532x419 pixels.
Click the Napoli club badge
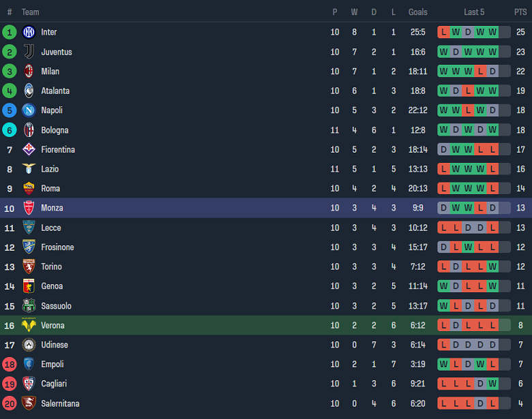[x=29, y=110]
